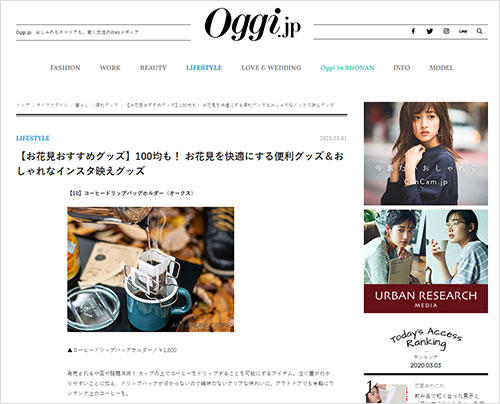Click the search magnifier icon
Screen dimensions: 500x404
click(479, 31)
